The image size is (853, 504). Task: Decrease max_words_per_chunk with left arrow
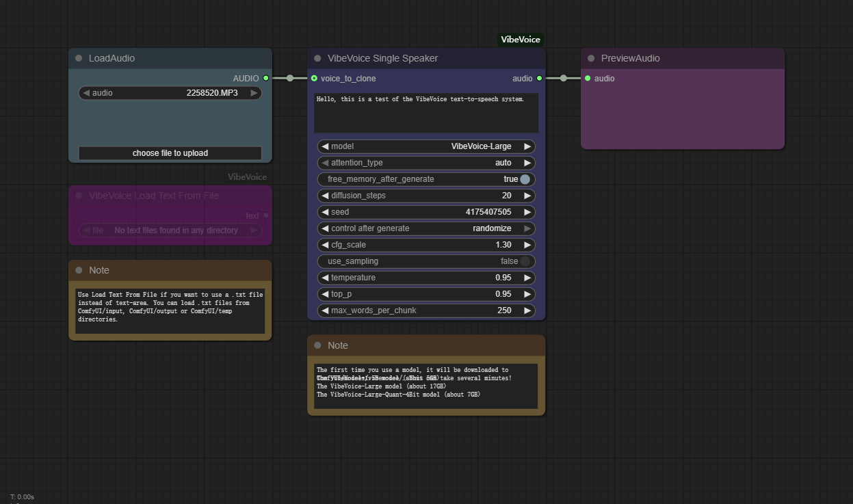325,310
